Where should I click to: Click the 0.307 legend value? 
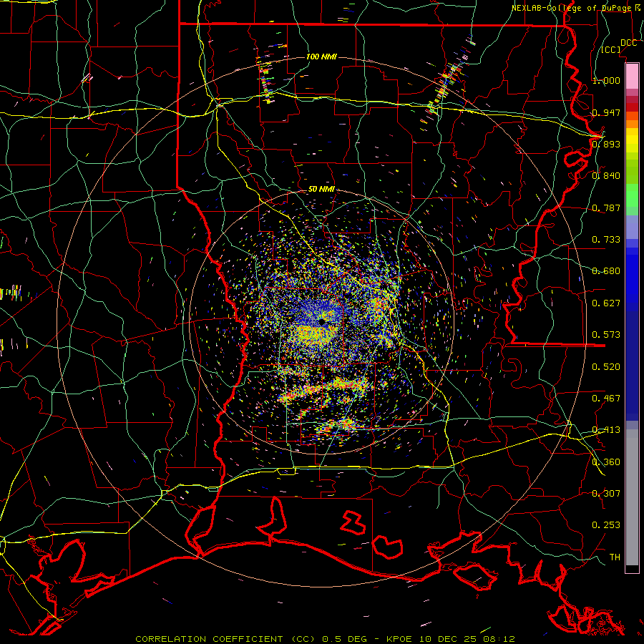606,494
